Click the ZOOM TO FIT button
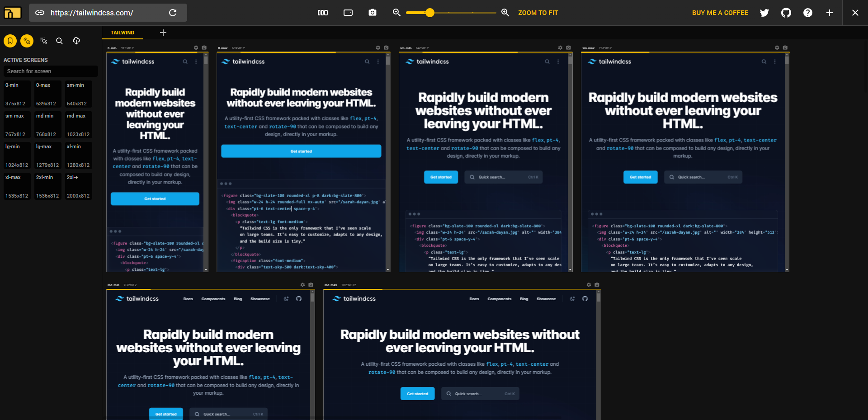 click(538, 13)
